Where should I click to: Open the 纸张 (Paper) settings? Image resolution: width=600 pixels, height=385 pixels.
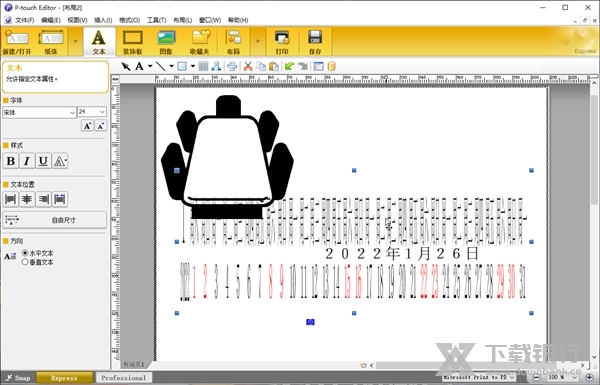pyautogui.click(x=51, y=42)
